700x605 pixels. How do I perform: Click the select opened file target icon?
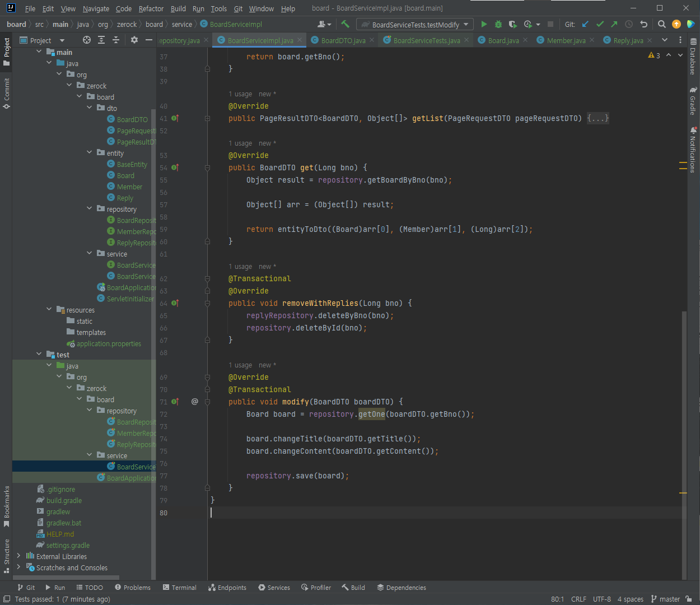click(x=86, y=40)
